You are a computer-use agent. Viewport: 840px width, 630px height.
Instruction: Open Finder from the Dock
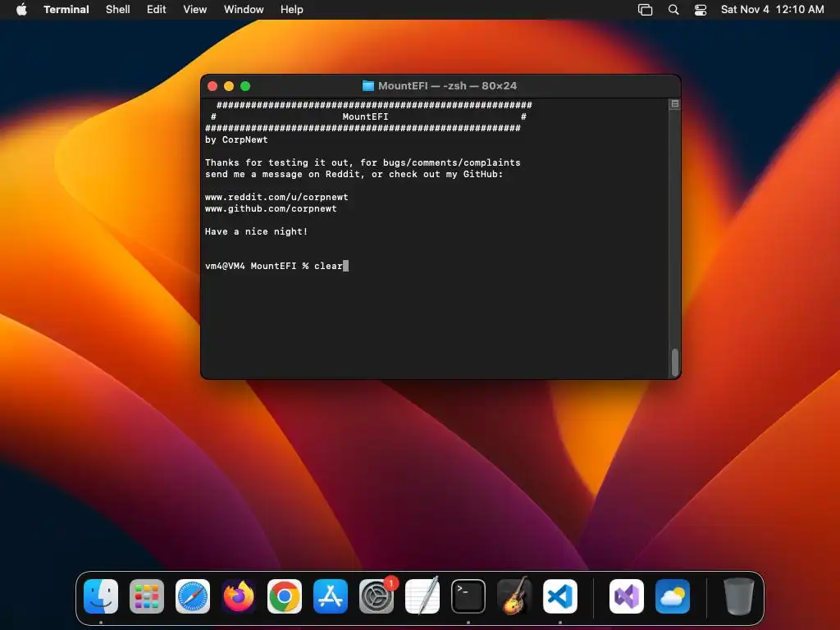tap(101, 596)
